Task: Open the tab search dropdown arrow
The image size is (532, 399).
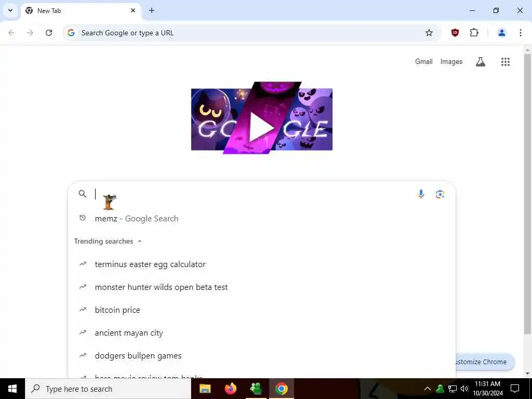Action: (10, 10)
